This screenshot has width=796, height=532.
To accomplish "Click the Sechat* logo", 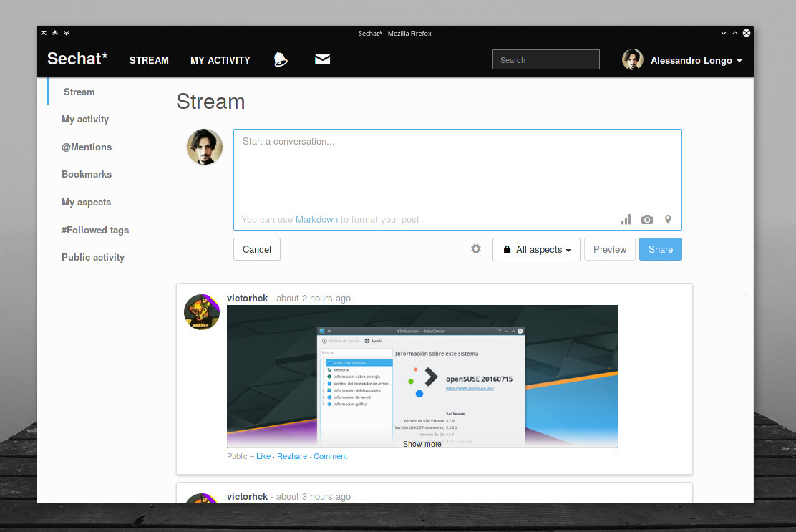I will point(77,59).
